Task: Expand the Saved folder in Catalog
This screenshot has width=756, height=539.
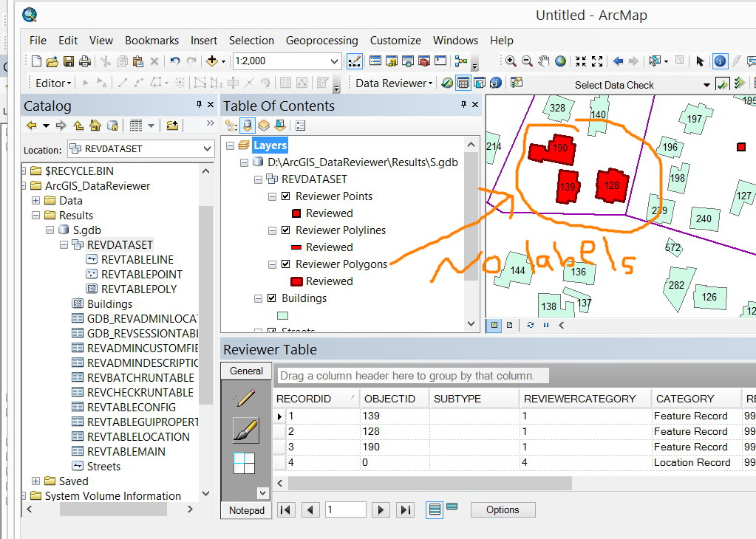Action: tap(35, 481)
